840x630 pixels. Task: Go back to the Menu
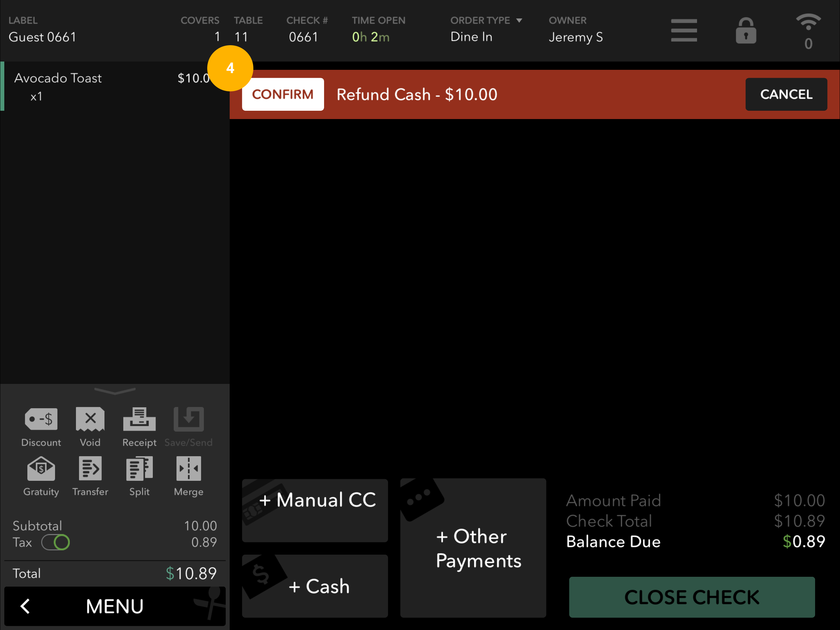pos(115,606)
